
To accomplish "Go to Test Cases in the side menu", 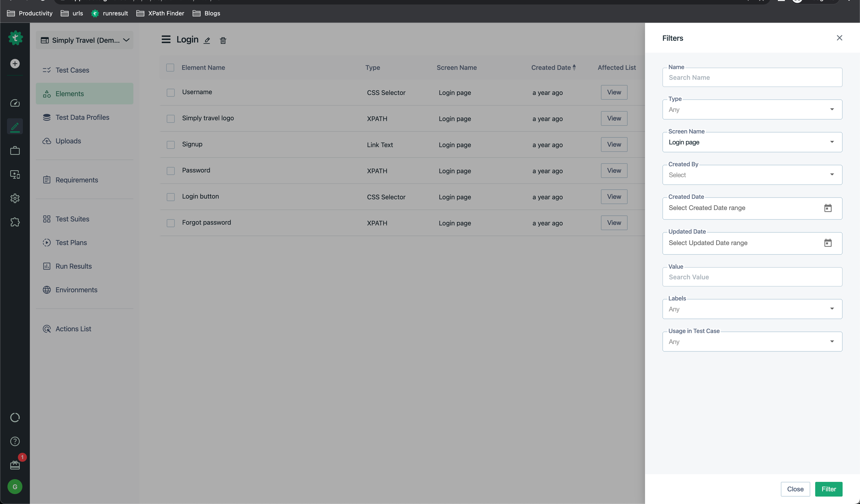I will point(72,70).
